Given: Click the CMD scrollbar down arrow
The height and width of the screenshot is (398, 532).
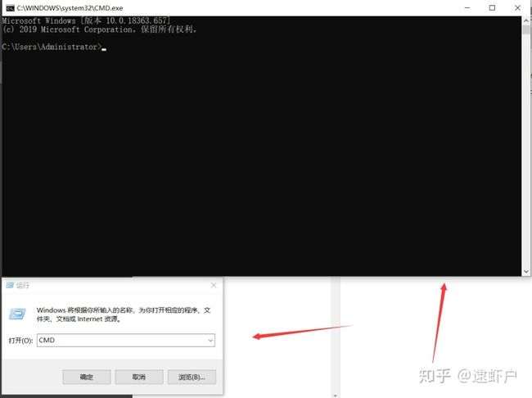Looking at the screenshot, I should (526, 271).
